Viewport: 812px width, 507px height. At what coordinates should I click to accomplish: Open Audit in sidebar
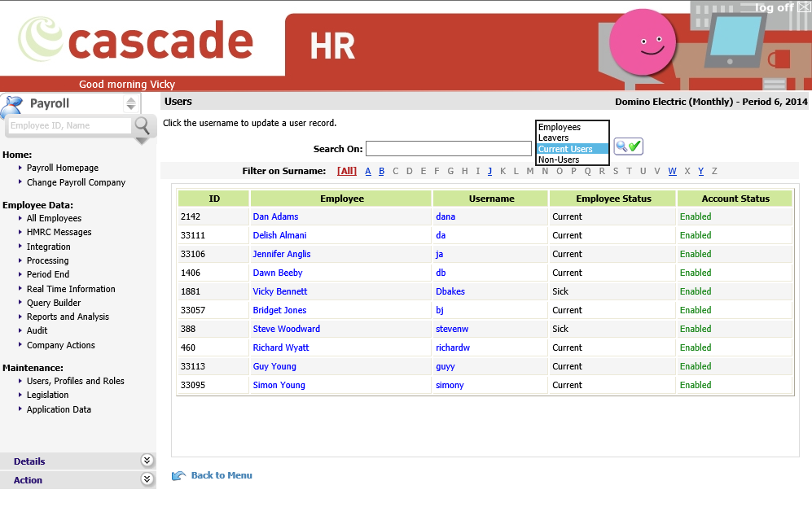coord(37,330)
